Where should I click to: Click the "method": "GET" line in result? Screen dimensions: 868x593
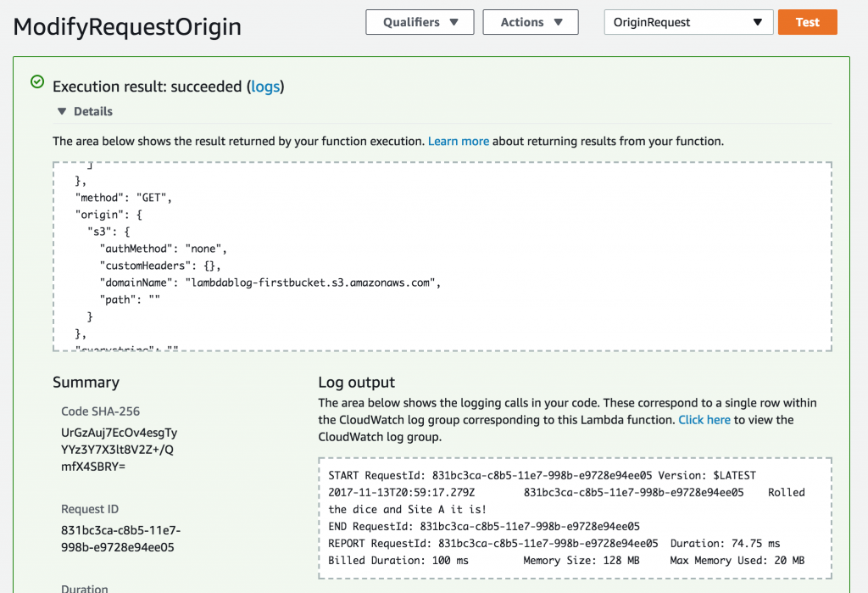click(x=124, y=198)
